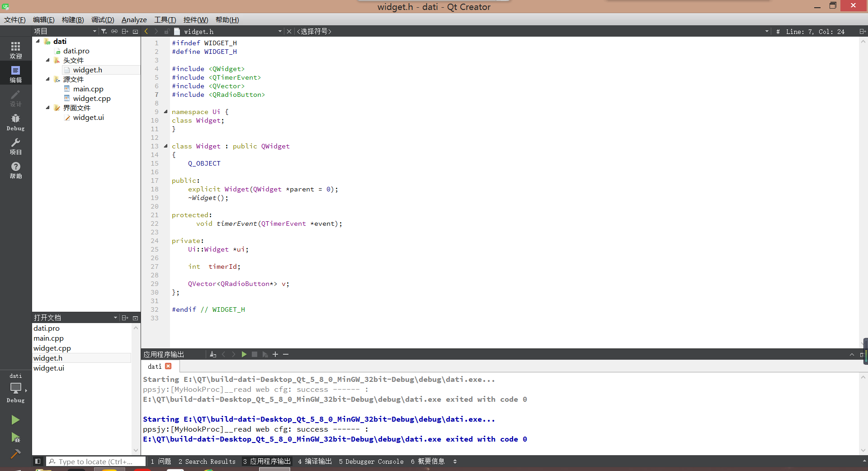Stop the running application in output pane
Image resolution: width=868 pixels, height=471 pixels.
(x=255, y=354)
